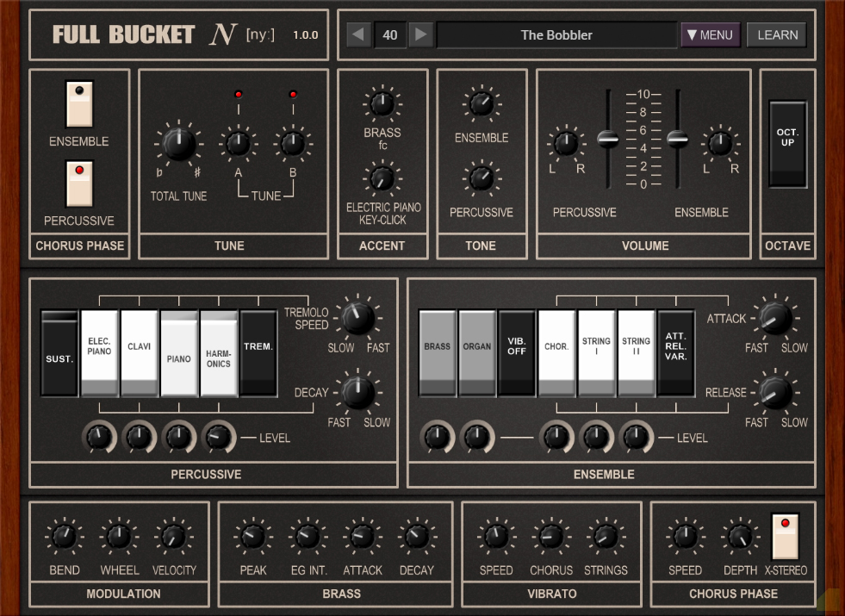This screenshot has height=616, width=845.
Task: Click the TOTAL TUNE knob
Action: [179, 144]
